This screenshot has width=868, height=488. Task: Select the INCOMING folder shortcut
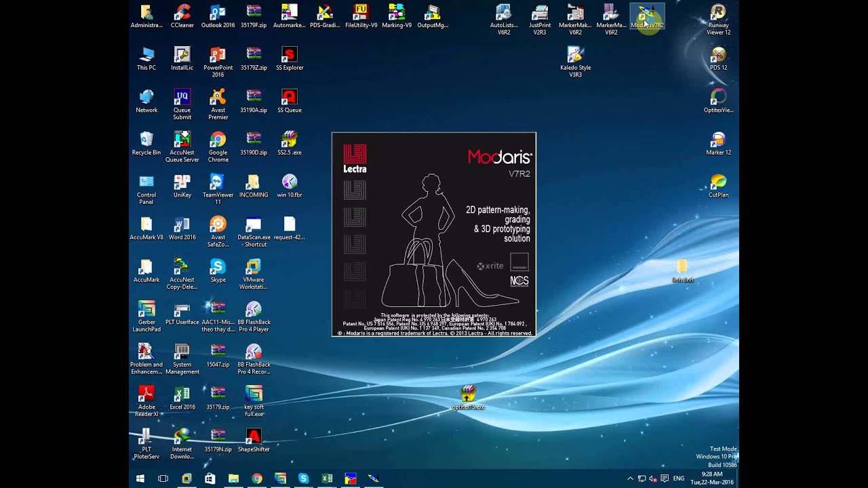[254, 186]
